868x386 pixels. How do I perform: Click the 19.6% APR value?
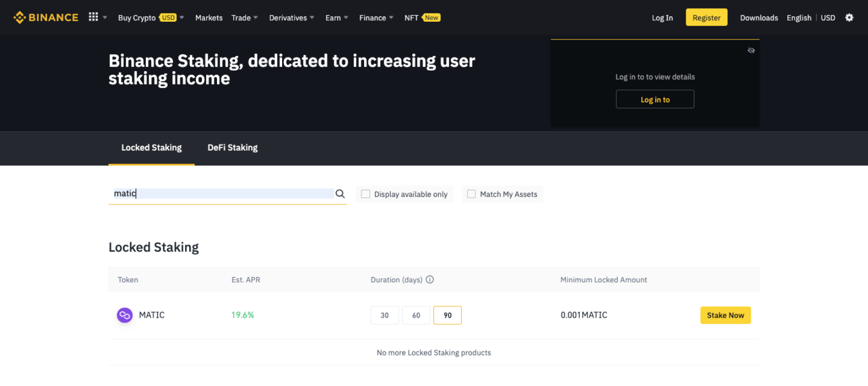[x=242, y=315]
